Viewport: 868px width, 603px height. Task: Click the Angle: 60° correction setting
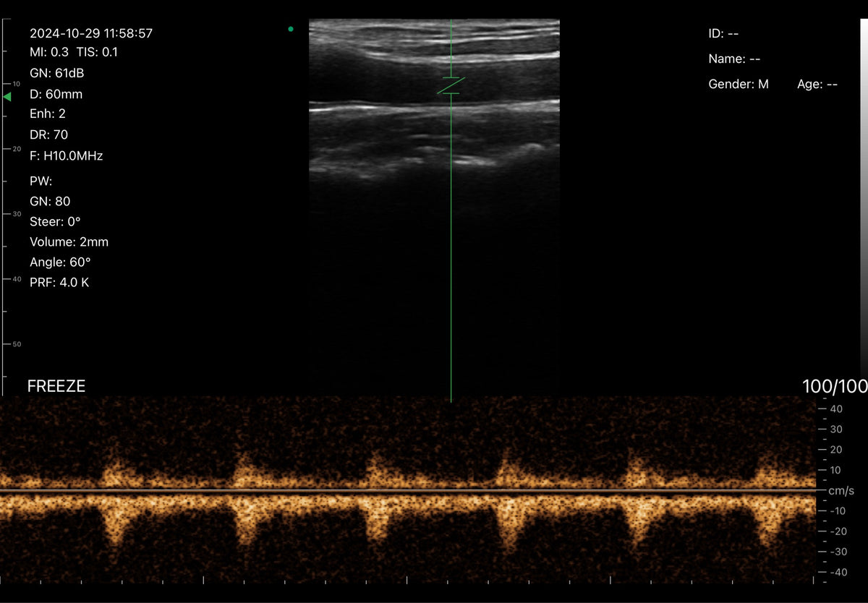click(60, 262)
